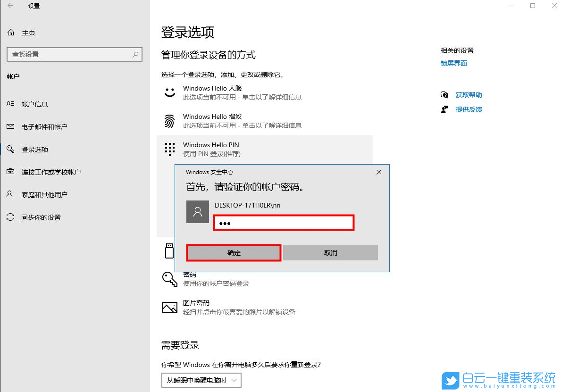Click the Windows Hello 指纹 fingerprint icon
The height and width of the screenshot is (392, 561).
tap(170, 121)
